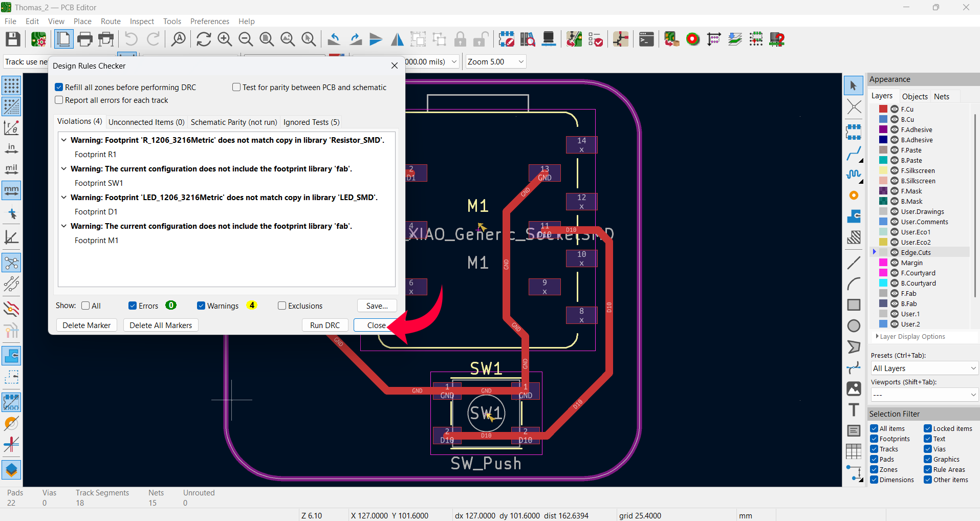Switch units to millimeters icon
The width and height of the screenshot is (980, 521).
(x=11, y=191)
